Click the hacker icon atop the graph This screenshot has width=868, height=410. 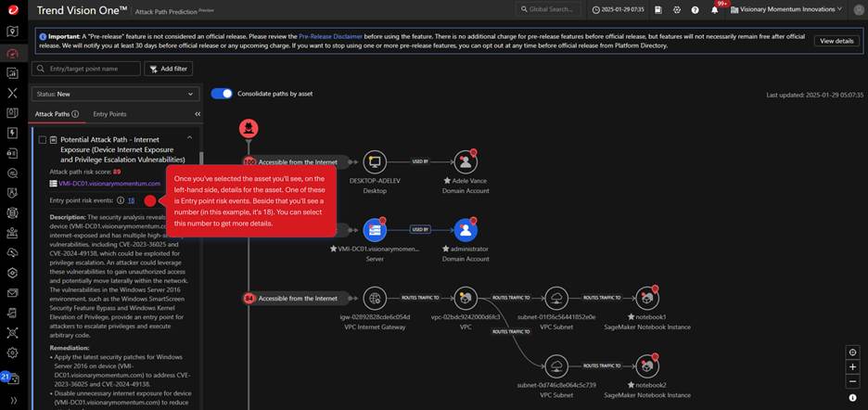pos(249,129)
